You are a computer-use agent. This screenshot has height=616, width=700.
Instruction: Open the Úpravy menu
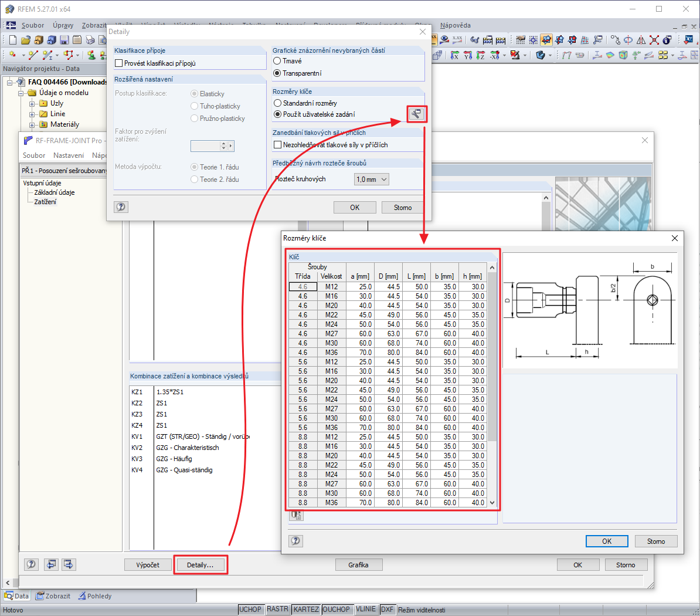[63, 25]
